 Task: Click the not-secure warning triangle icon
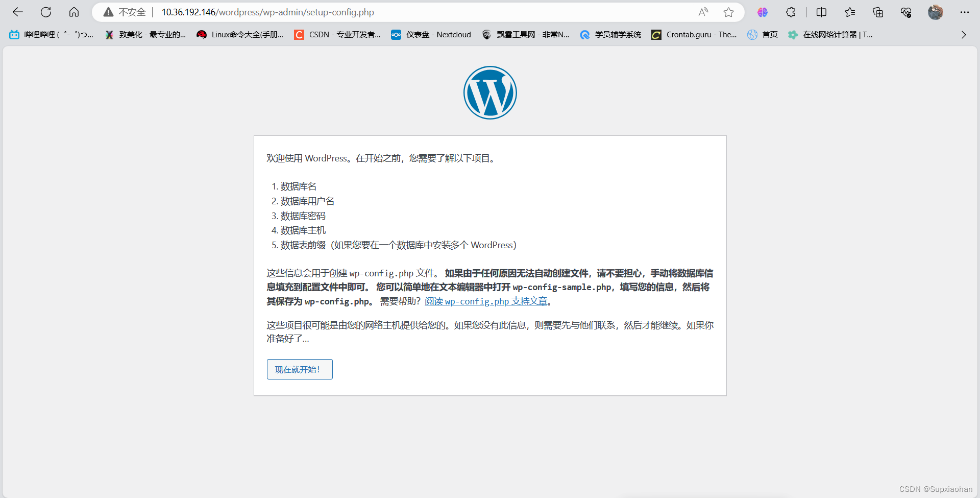click(x=108, y=12)
